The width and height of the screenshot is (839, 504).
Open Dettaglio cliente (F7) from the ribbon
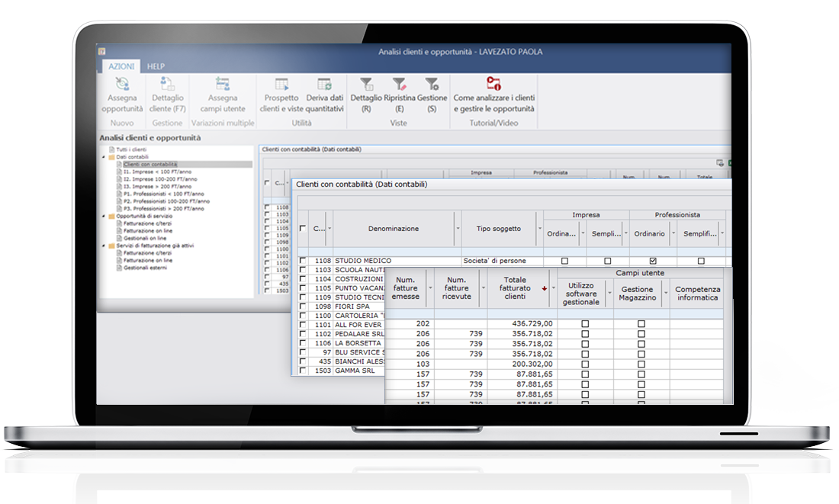(x=168, y=85)
